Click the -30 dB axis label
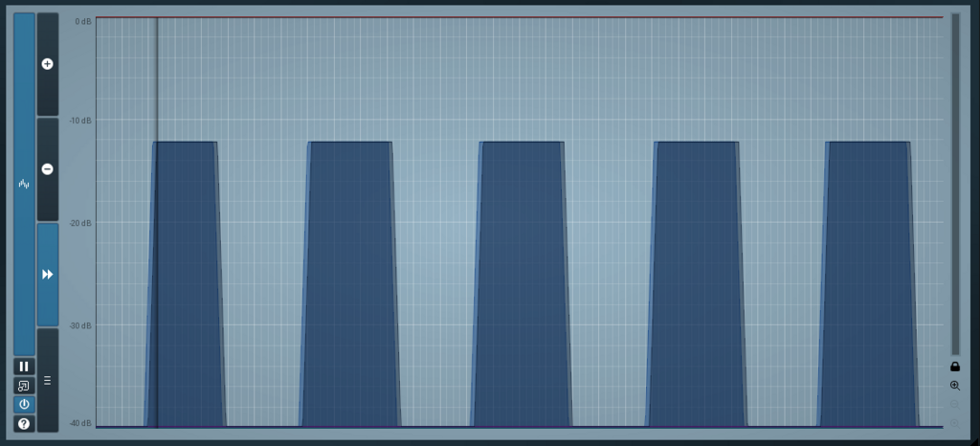 tap(81, 325)
